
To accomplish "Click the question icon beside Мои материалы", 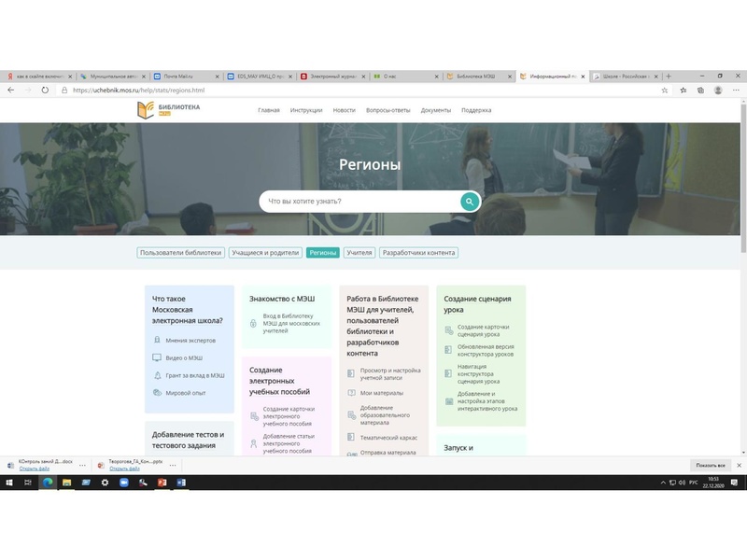I will 351,393.
